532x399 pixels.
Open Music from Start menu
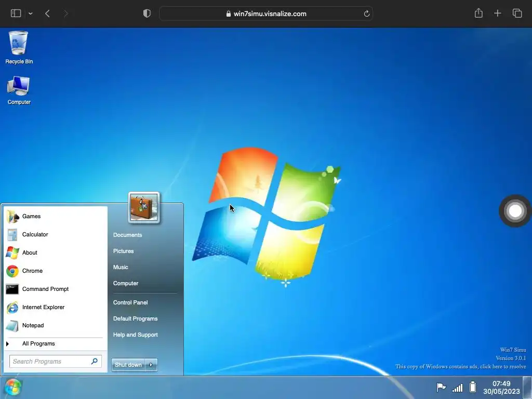pyautogui.click(x=121, y=267)
